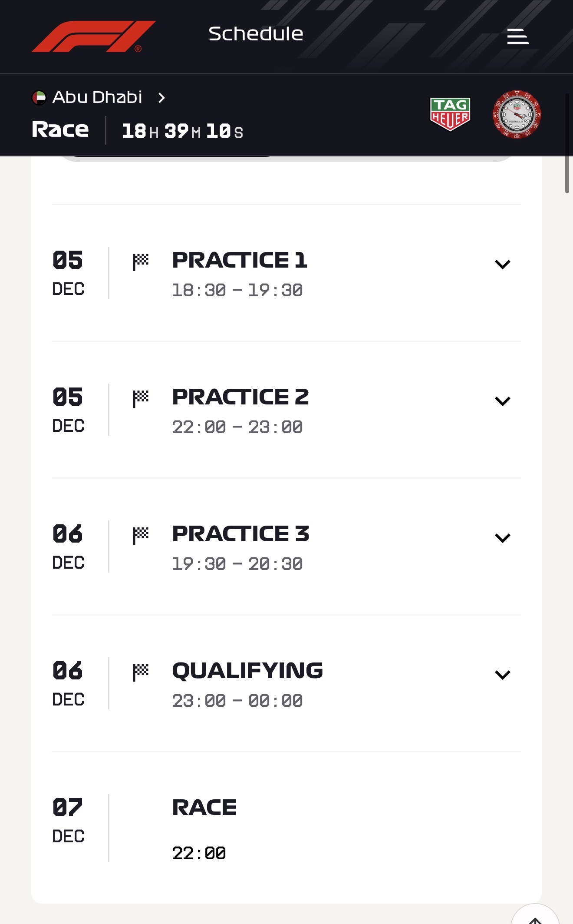Open the hamburger menu
573x924 pixels.
[x=518, y=36]
